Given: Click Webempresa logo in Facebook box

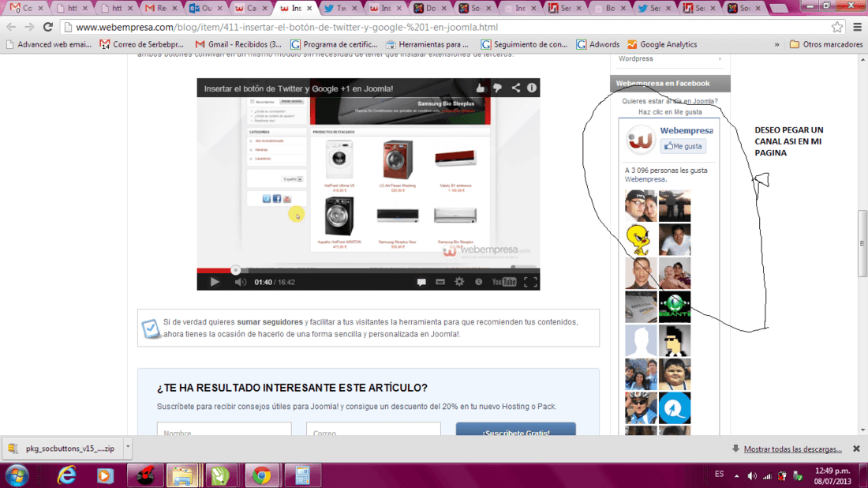Looking at the screenshot, I should tap(641, 139).
